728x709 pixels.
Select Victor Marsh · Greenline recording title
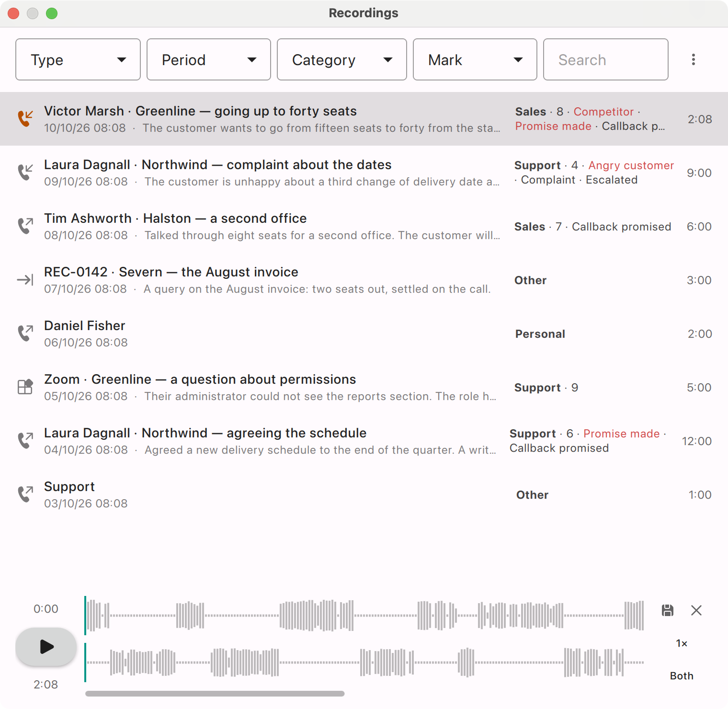(200, 111)
